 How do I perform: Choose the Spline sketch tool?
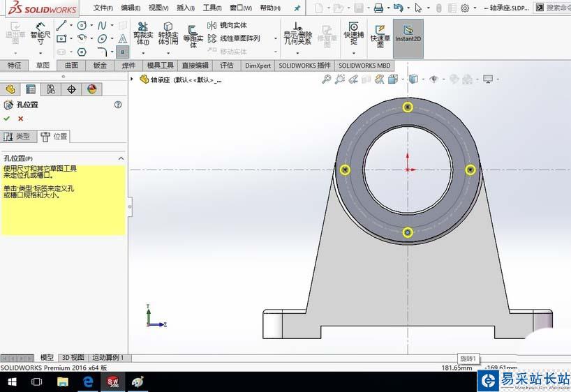pyautogui.click(x=103, y=24)
